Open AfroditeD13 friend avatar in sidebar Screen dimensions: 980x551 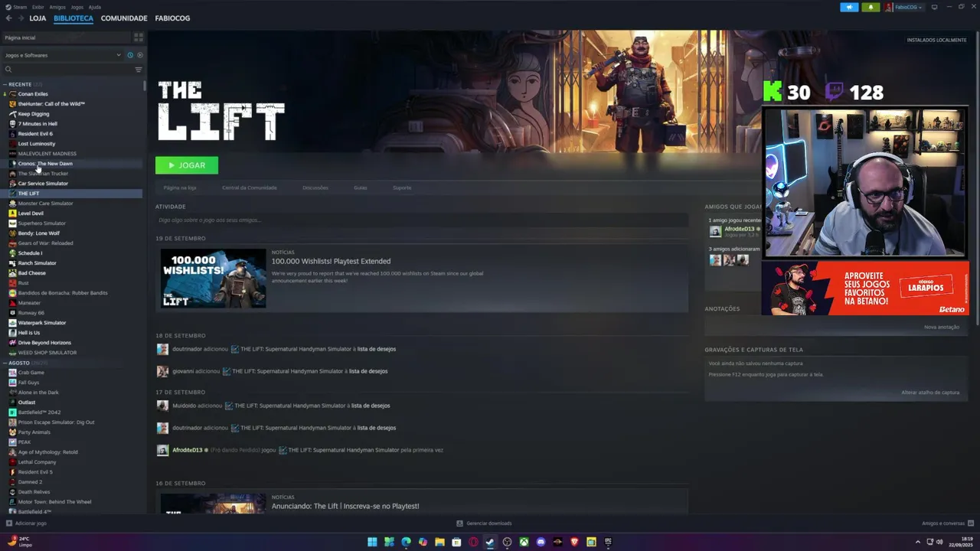715,231
